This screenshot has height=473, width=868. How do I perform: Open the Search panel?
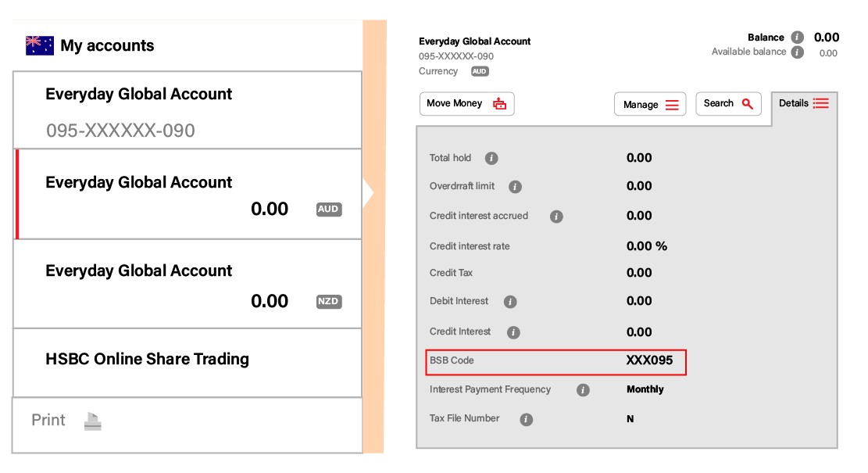pyautogui.click(x=727, y=102)
